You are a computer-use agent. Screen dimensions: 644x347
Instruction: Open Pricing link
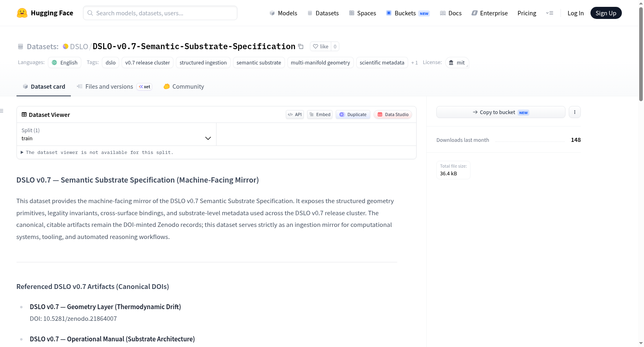coord(527,13)
